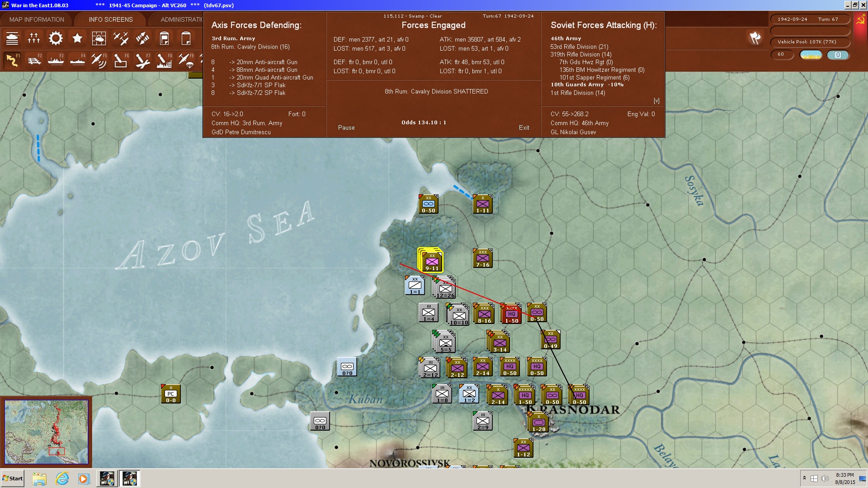Show hidden system tray icons

pyautogui.click(x=804, y=478)
